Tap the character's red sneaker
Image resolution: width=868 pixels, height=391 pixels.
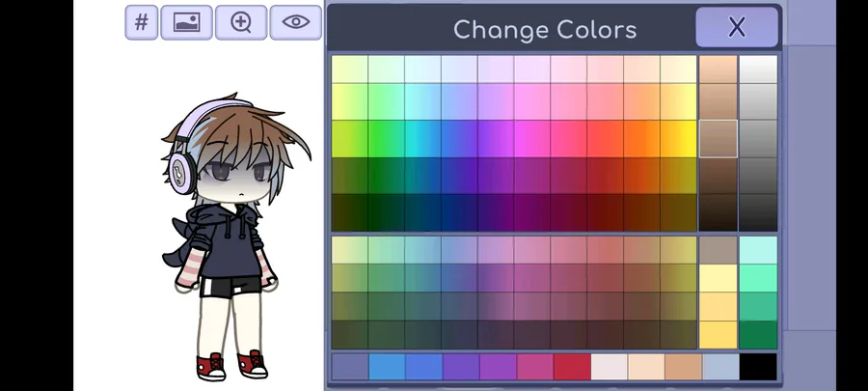[x=211, y=367]
